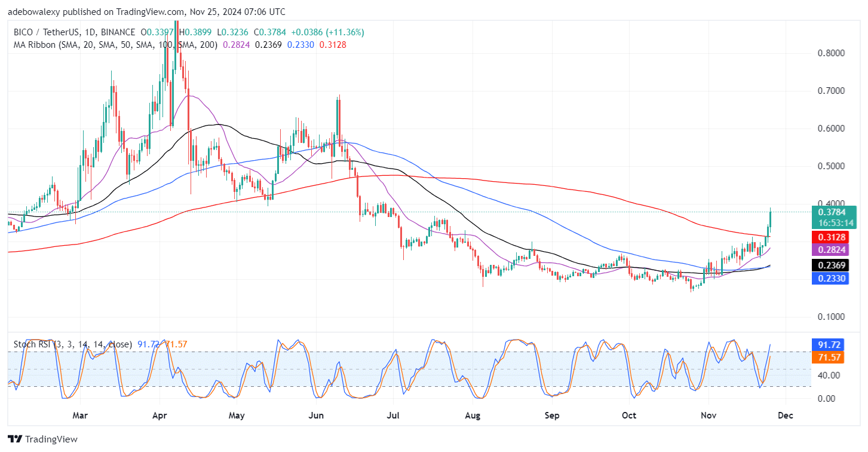Click the Nov label on time axis

click(x=708, y=415)
